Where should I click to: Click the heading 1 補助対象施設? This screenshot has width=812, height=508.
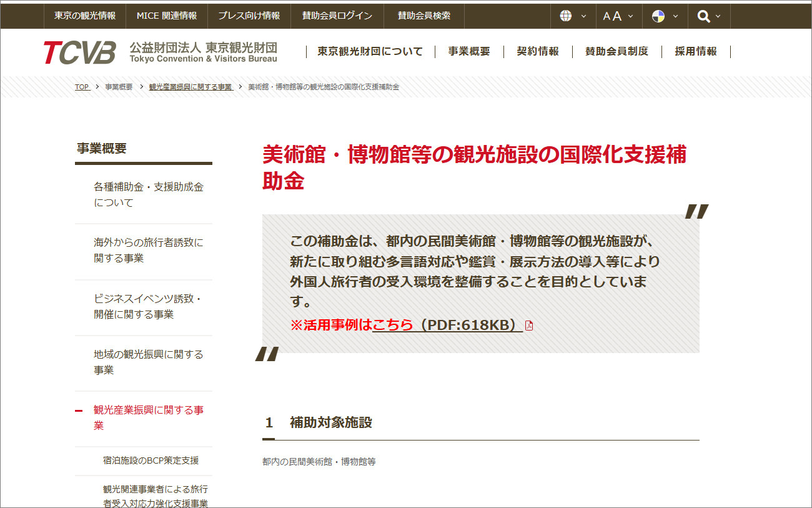tap(319, 422)
